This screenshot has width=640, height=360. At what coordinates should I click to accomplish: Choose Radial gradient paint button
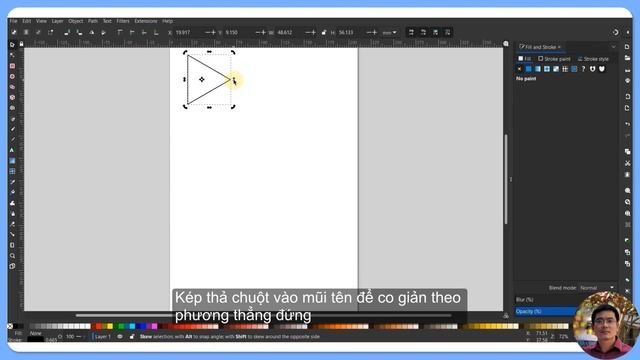(x=547, y=69)
